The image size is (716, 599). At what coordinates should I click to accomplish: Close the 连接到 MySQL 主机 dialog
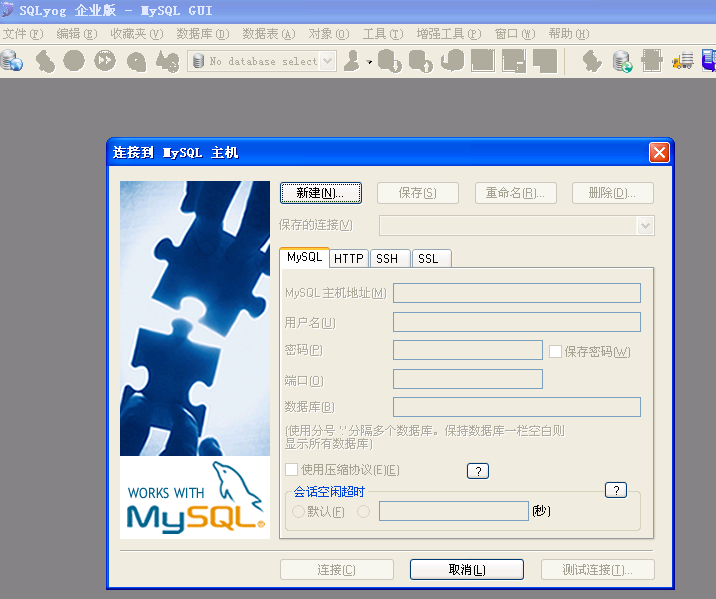[x=659, y=152]
